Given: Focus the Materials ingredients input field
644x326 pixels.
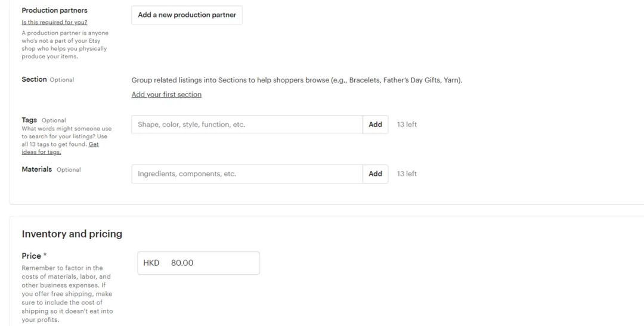Looking at the screenshot, I should 246,174.
